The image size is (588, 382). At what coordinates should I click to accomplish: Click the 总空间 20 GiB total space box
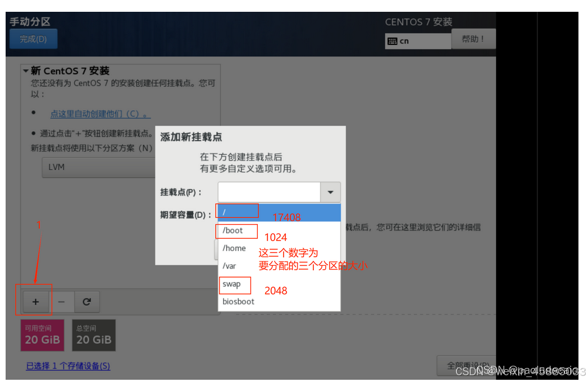[94, 335]
